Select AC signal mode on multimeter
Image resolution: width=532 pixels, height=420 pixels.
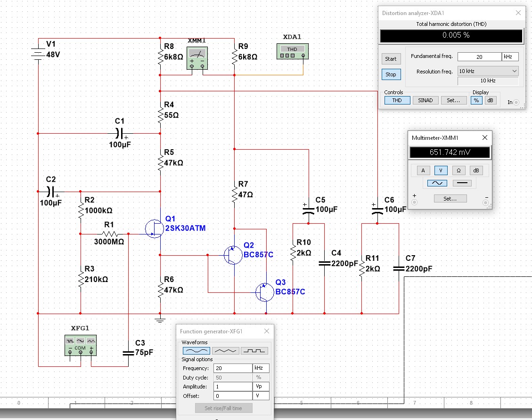point(438,183)
